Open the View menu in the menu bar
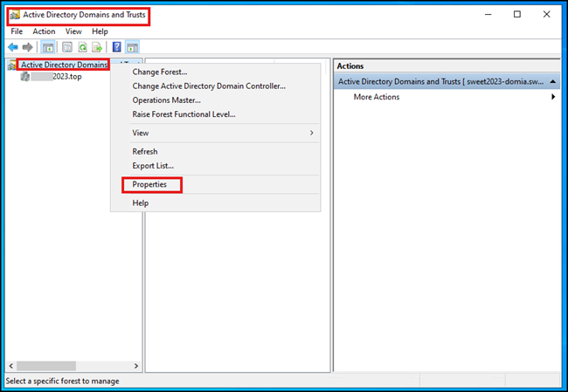The width and height of the screenshot is (568, 392). [x=73, y=31]
